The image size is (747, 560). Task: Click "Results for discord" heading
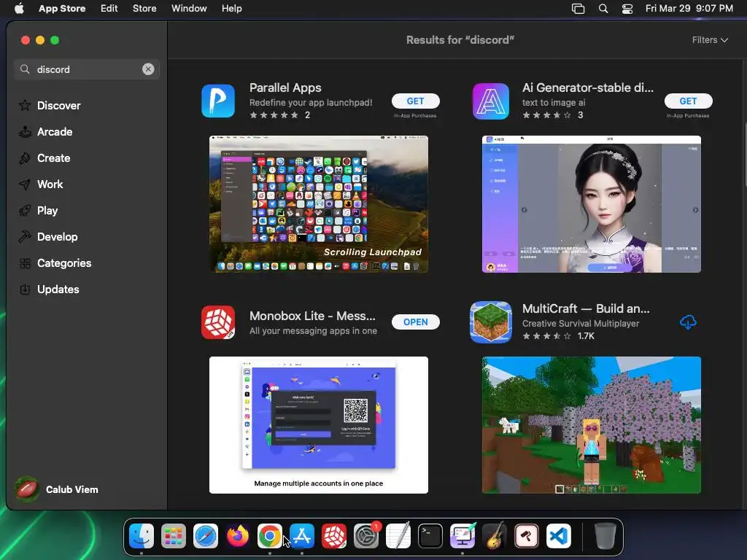(460, 40)
